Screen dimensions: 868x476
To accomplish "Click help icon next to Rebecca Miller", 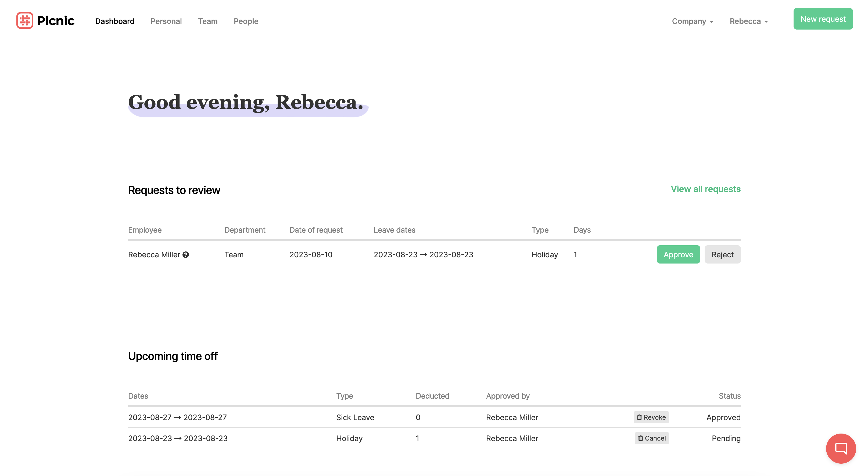I will (186, 255).
